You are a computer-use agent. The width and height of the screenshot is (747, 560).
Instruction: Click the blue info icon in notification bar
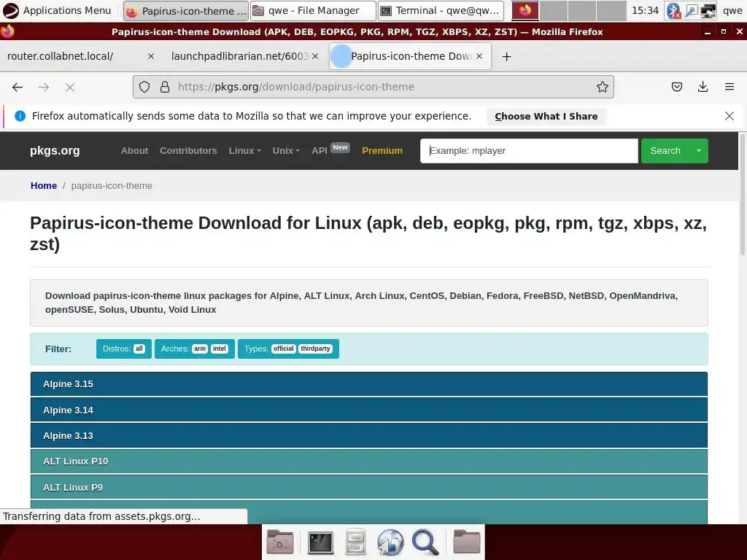coord(20,116)
